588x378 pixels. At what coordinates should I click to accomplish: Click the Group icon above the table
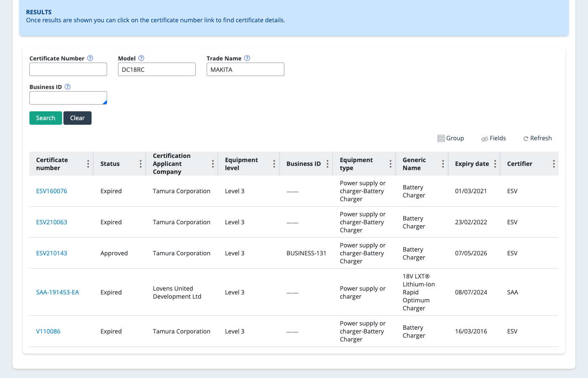click(x=441, y=138)
